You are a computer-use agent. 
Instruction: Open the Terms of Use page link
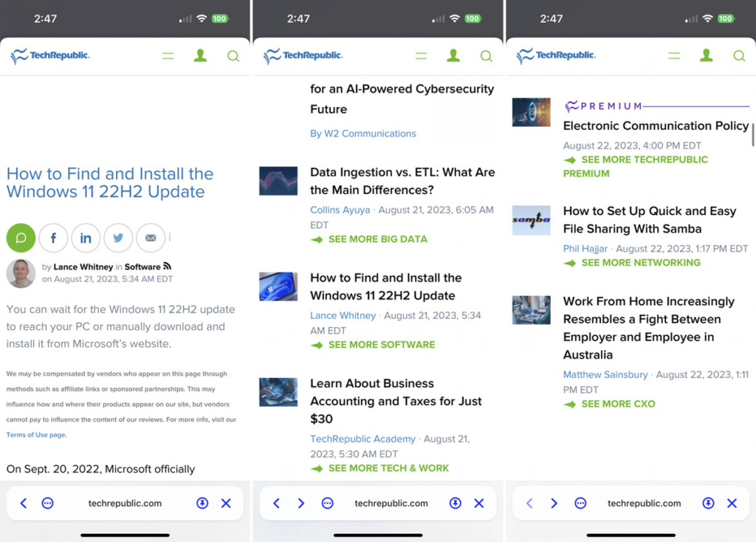(35, 435)
